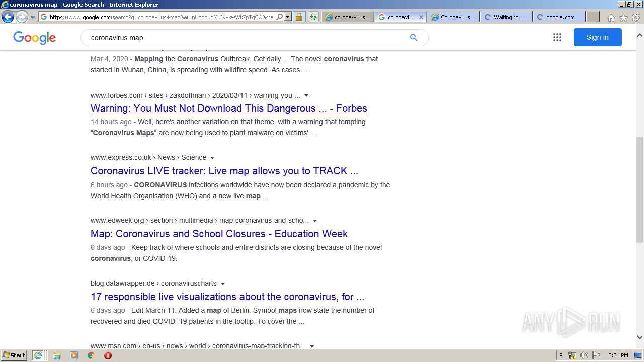Refresh the page with the green arrows icon

coord(313,17)
